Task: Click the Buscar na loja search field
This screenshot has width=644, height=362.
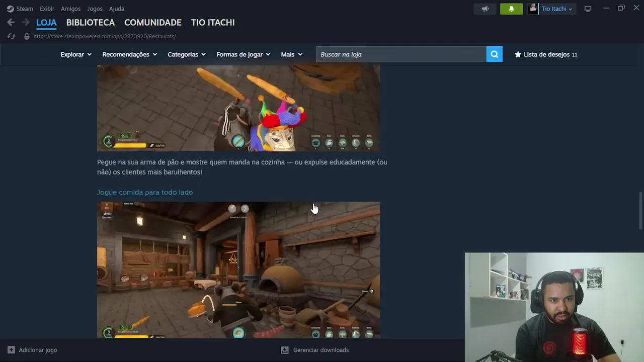Action: [x=401, y=54]
